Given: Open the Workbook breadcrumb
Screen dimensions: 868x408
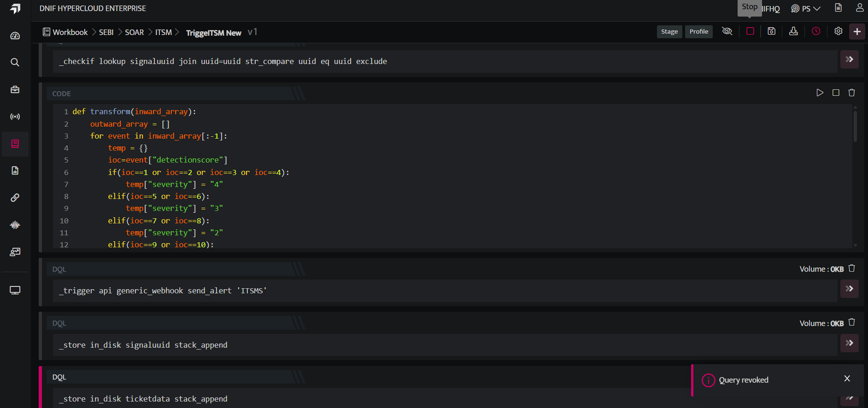Looking at the screenshot, I should click(x=65, y=32).
